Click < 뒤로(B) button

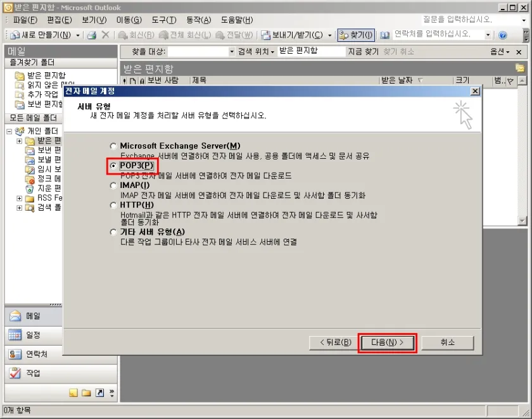click(x=335, y=342)
